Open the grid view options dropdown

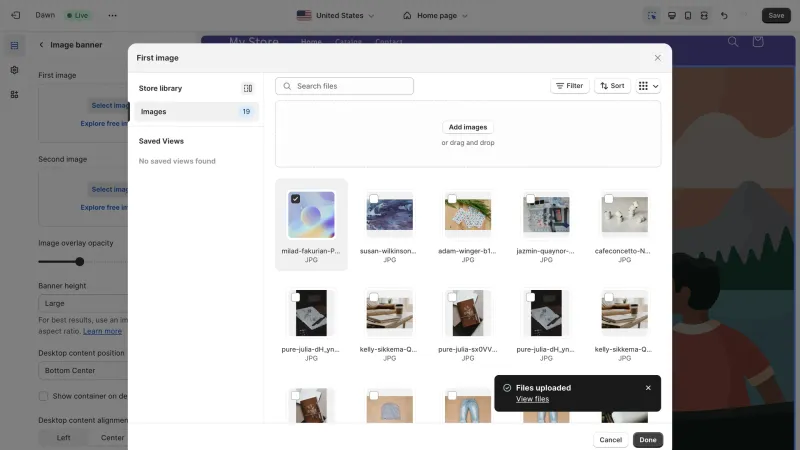pyautogui.click(x=648, y=86)
